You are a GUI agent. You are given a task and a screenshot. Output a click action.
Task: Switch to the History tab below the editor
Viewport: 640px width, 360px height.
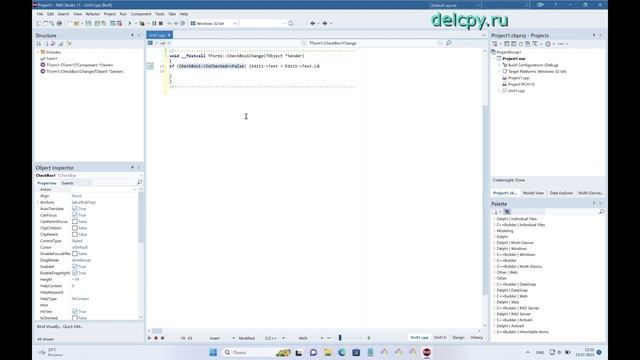coord(477,338)
